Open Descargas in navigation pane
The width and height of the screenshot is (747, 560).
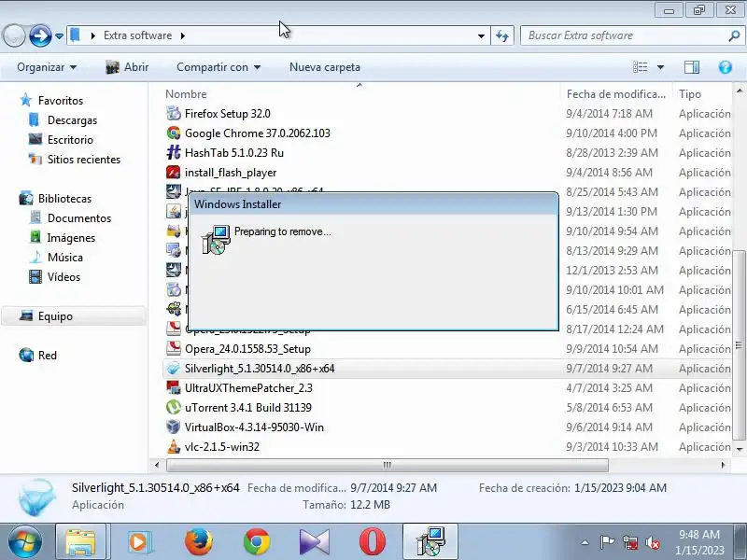click(x=72, y=120)
